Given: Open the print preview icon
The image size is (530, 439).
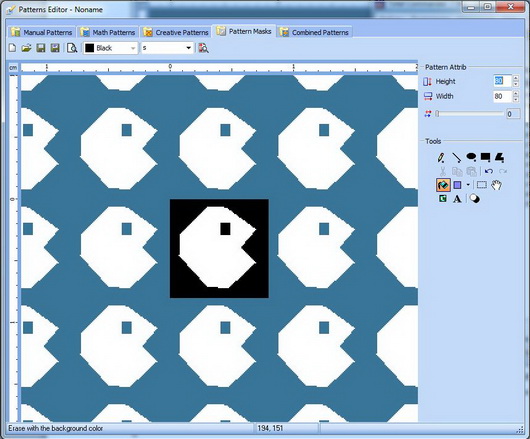Looking at the screenshot, I should (x=72, y=48).
